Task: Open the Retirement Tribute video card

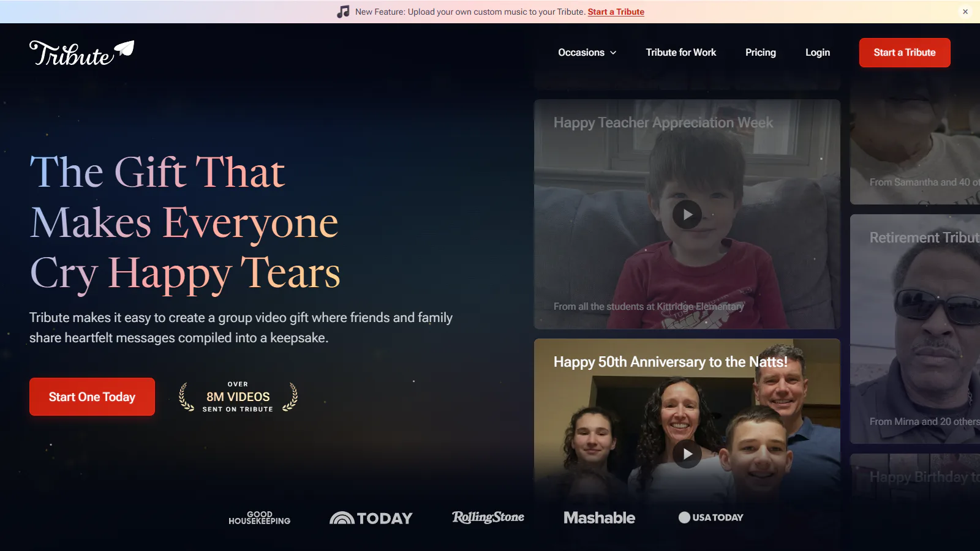Action: [915, 329]
